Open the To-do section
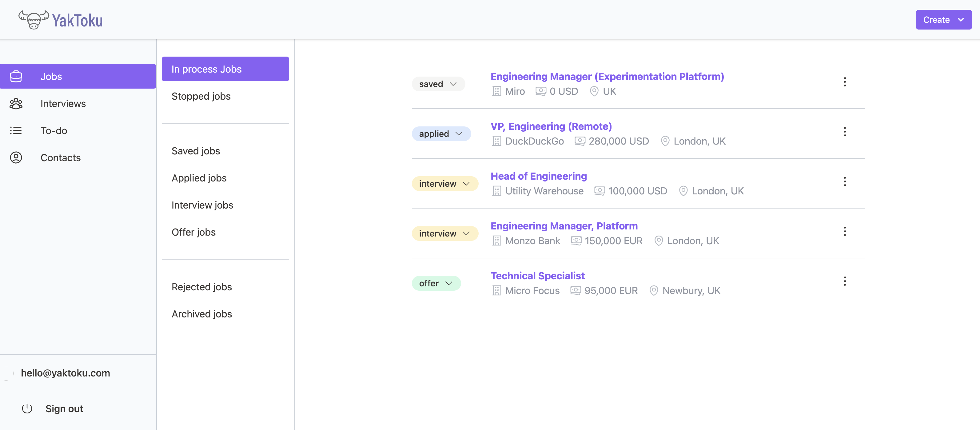This screenshot has height=430, width=980. click(x=78, y=130)
